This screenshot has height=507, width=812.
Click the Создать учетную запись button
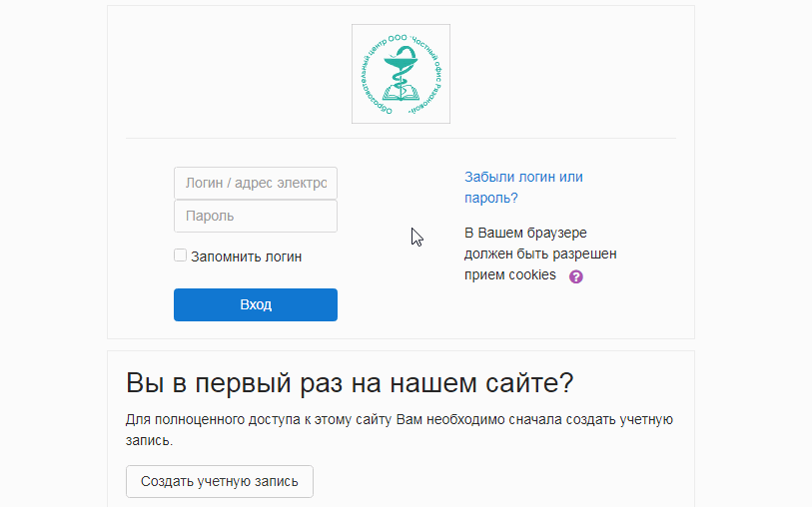[x=220, y=482]
